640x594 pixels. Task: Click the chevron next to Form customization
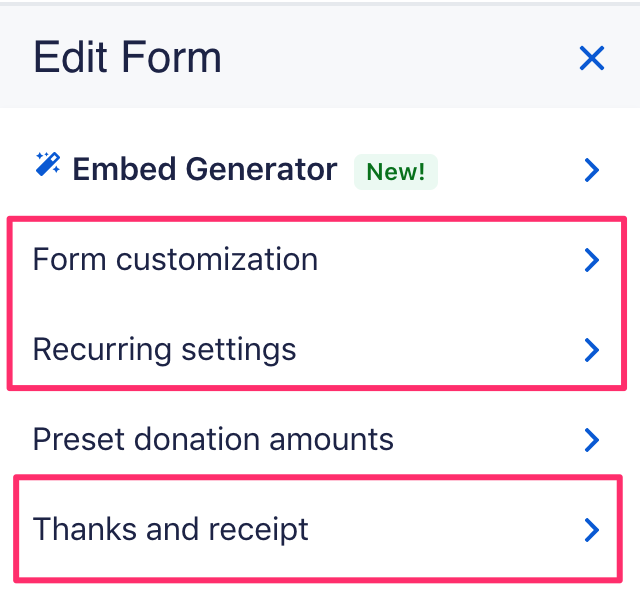[592, 260]
